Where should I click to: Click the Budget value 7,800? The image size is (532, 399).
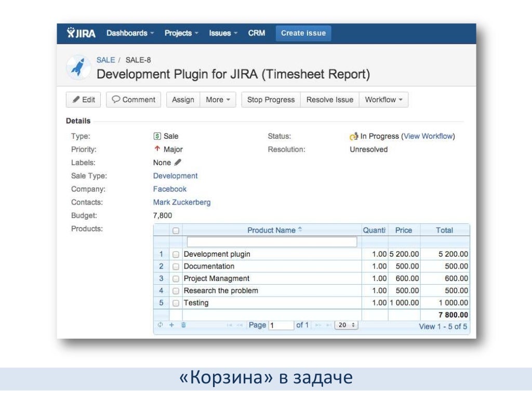coord(163,216)
